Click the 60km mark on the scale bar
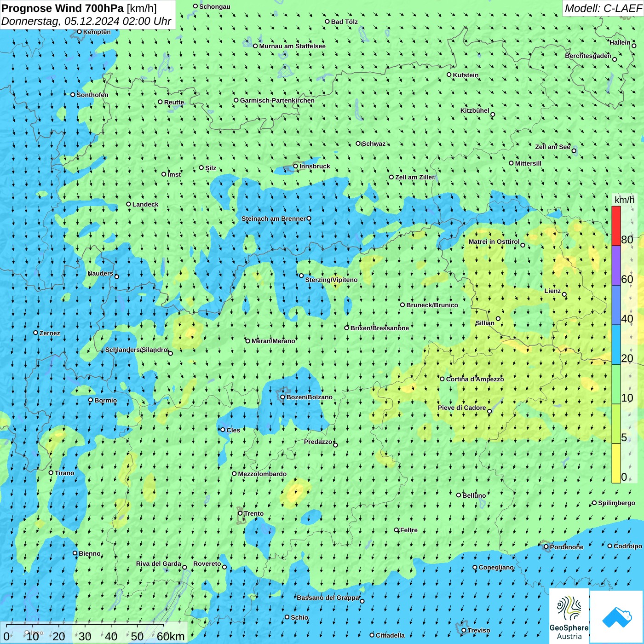Viewport: 644px width, 644px height. point(171,636)
